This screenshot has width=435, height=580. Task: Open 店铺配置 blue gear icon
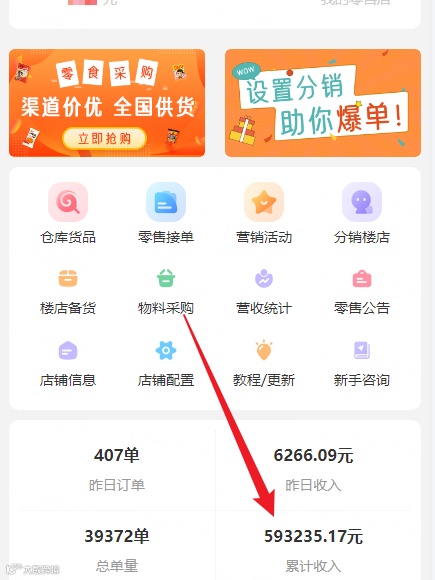[x=166, y=350]
